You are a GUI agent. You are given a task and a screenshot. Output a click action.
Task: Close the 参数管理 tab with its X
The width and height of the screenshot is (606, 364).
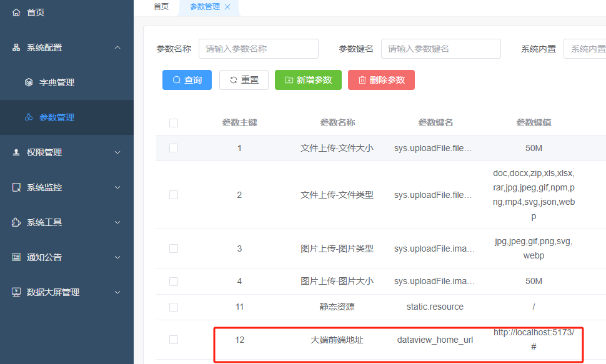pos(227,7)
